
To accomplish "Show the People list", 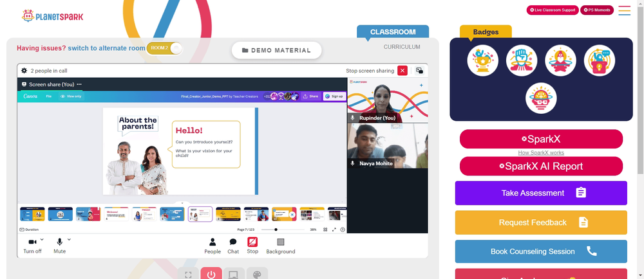I will click(213, 245).
